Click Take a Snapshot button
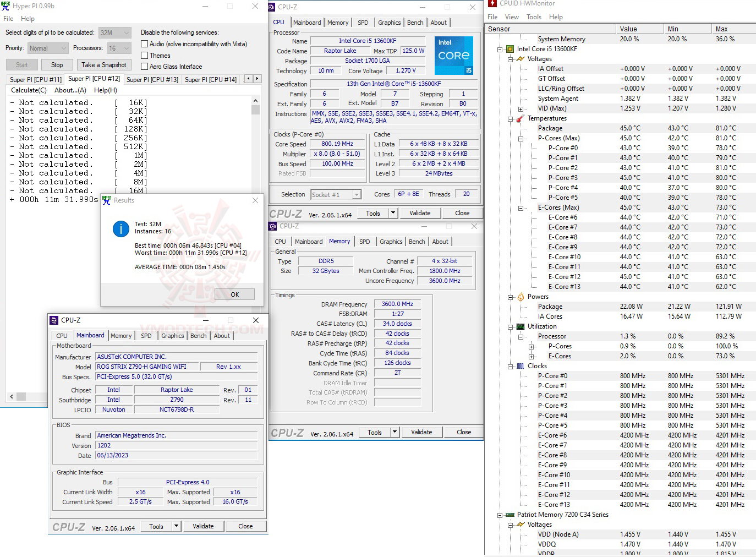The image size is (756, 557). click(x=104, y=65)
